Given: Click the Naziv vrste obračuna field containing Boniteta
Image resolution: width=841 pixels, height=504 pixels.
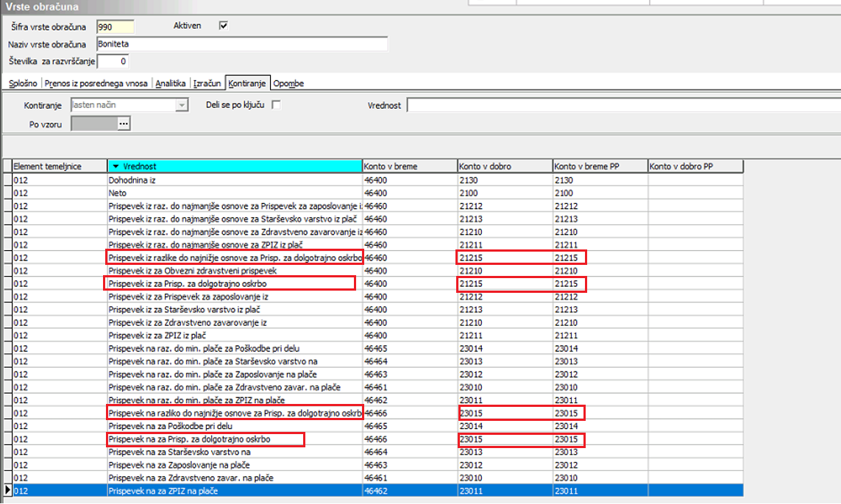Looking at the screenshot, I should tap(241, 44).
